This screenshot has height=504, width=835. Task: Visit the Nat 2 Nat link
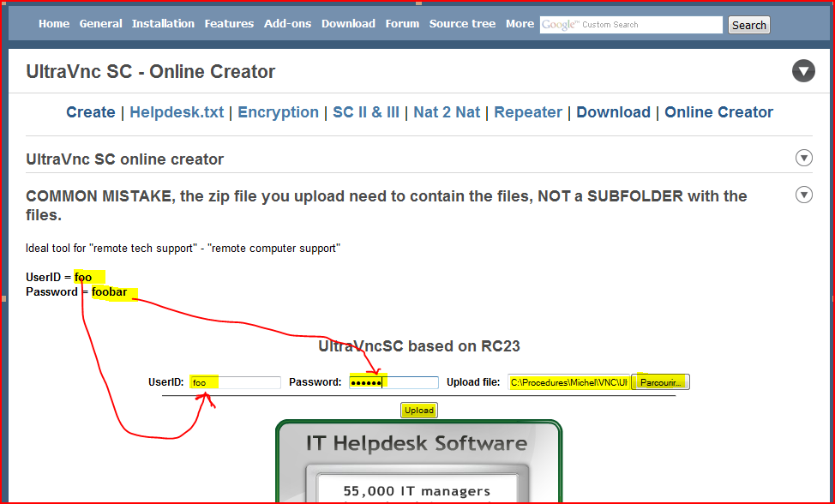coord(447,112)
